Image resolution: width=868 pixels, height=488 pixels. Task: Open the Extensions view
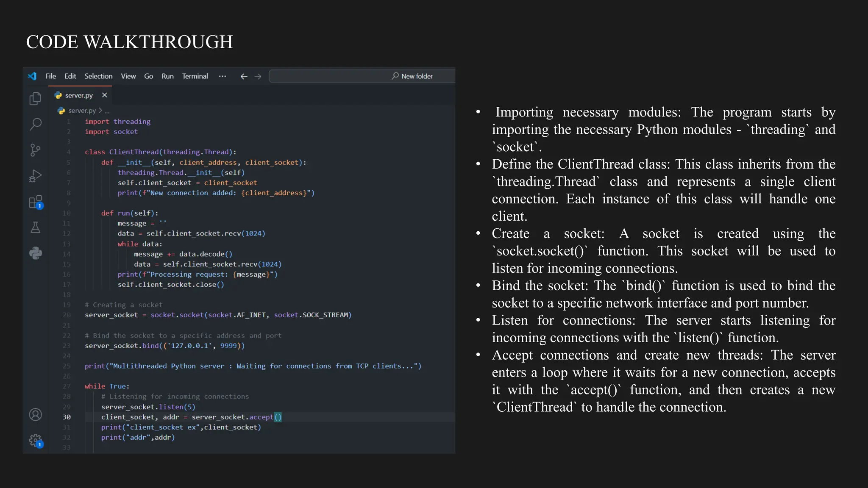click(36, 202)
